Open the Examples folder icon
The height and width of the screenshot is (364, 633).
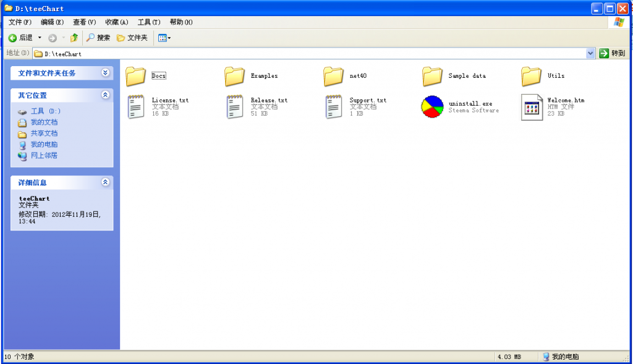tap(234, 76)
